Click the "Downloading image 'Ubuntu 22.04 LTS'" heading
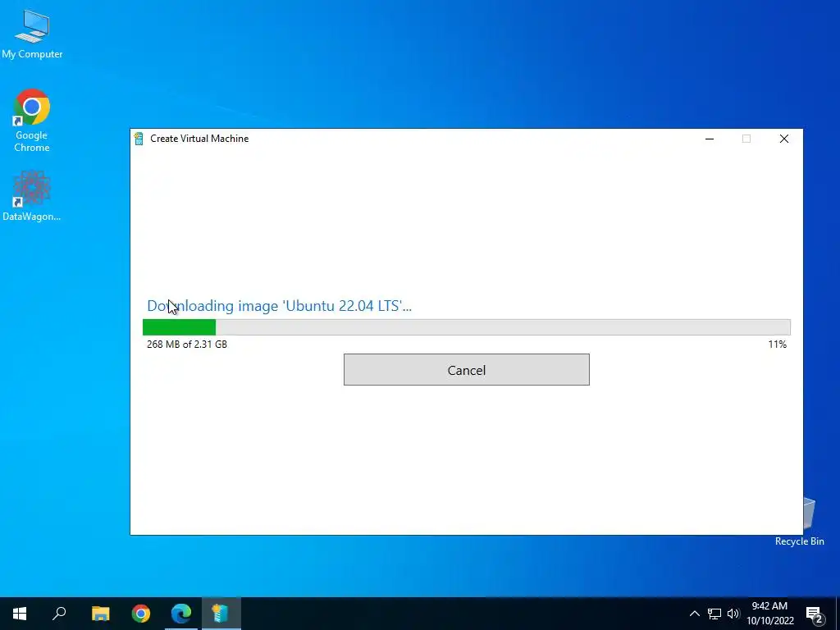 coord(279,306)
